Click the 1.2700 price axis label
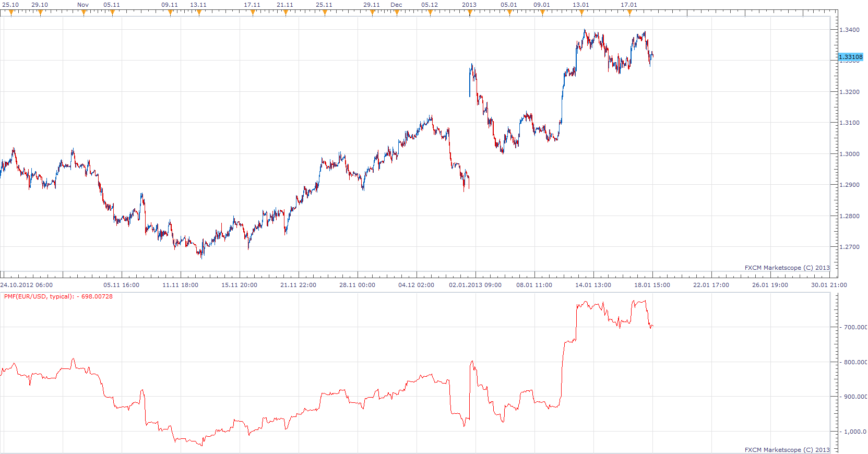The width and height of the screenshot is (868, 454). click(x=849, y=247)
